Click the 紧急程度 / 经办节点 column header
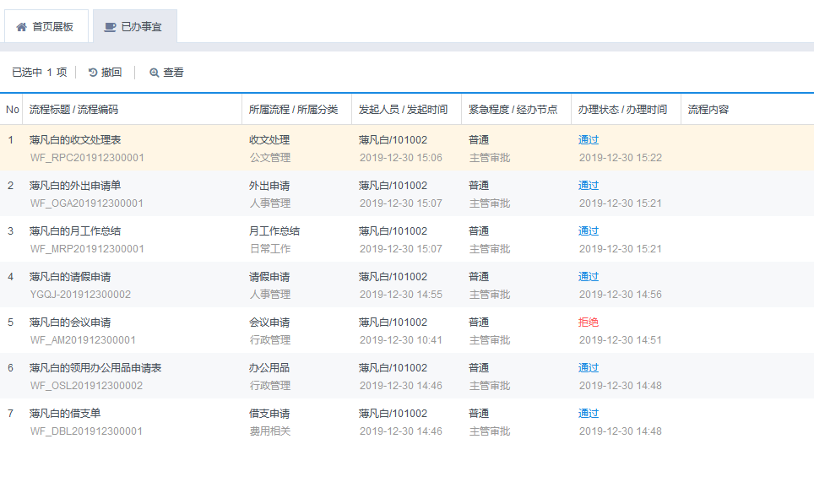814x504 pixels. pyautogui.click(x=513, y=110)
